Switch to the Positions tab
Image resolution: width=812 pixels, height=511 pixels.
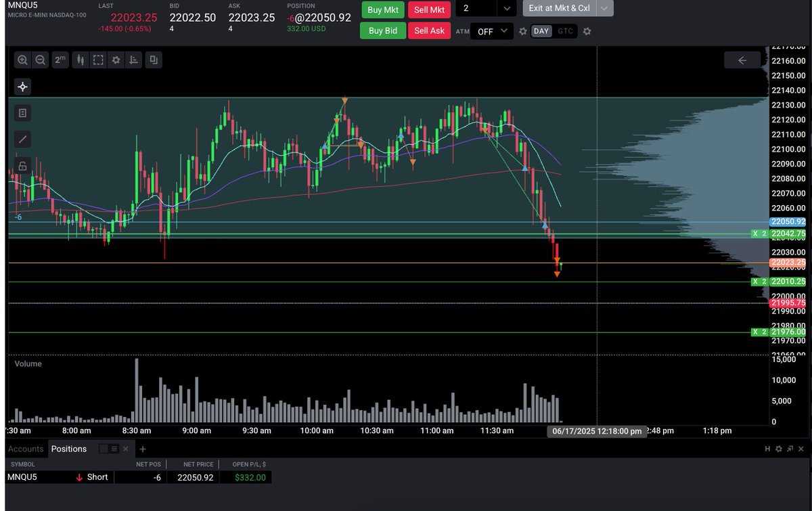coord(69,449)
